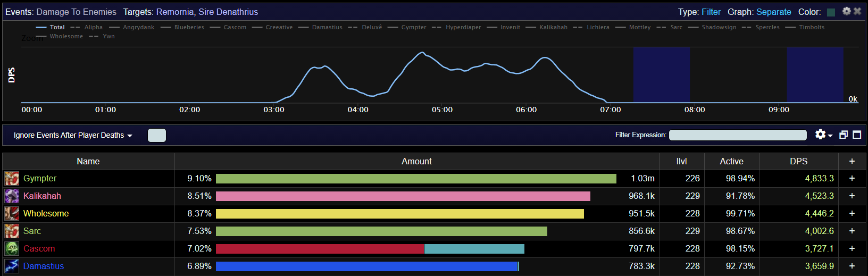The width and height of the screenshot is (868, 276).
Task: Toggle the Deluxê series in the legend
Action: pos(365,27)
